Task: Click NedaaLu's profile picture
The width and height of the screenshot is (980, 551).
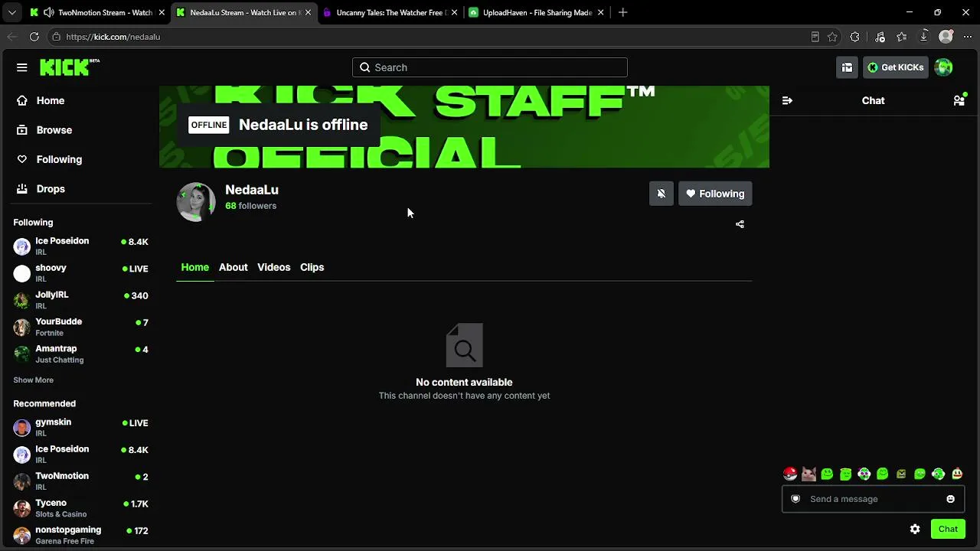Action: click(196, 202)
